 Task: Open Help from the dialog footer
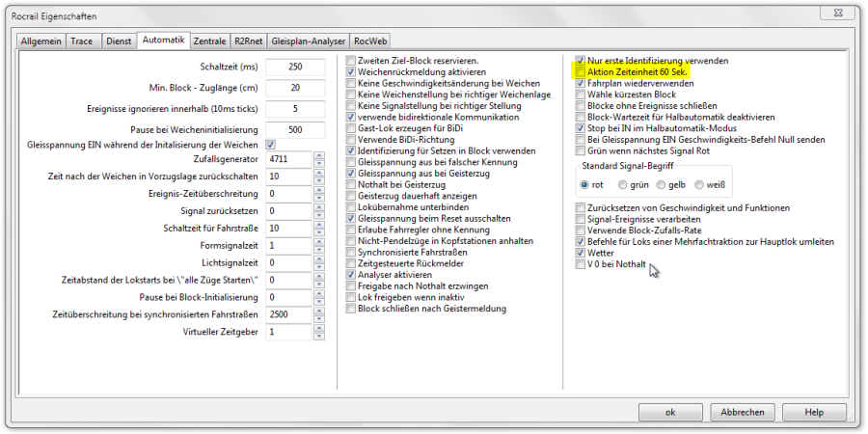coord(814,412)
